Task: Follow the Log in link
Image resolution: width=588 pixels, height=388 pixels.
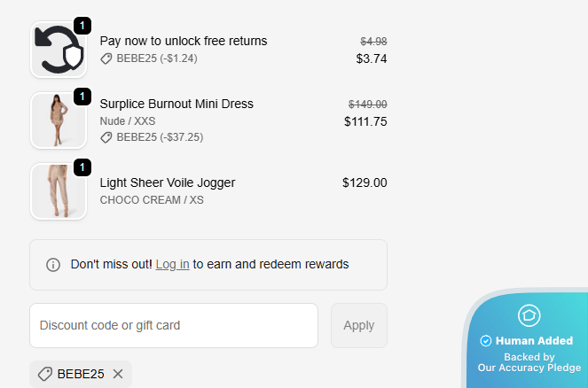Action: (173, 264)
